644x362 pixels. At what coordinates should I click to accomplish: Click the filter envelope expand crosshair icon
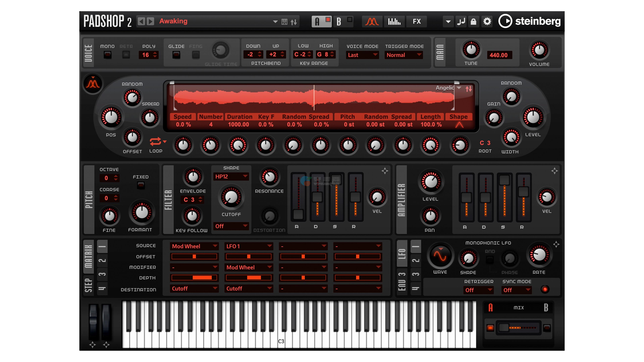pos(385,171)
